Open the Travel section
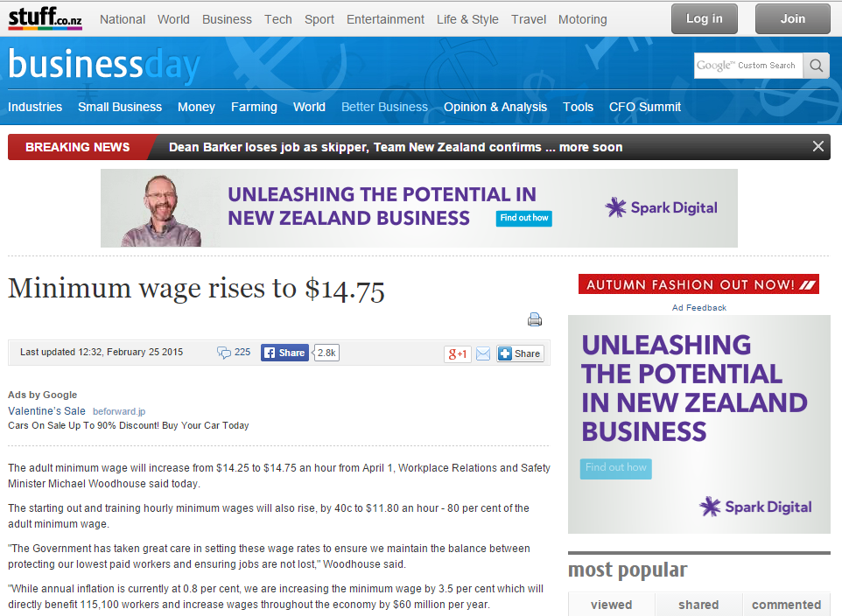 [529, 19]
